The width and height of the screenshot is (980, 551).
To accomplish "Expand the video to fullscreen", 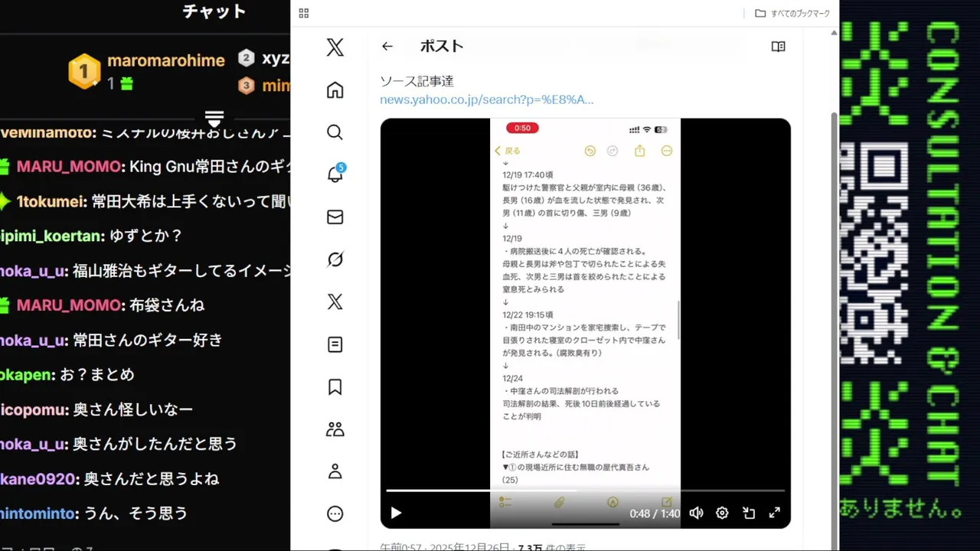I will pos(775,513).
